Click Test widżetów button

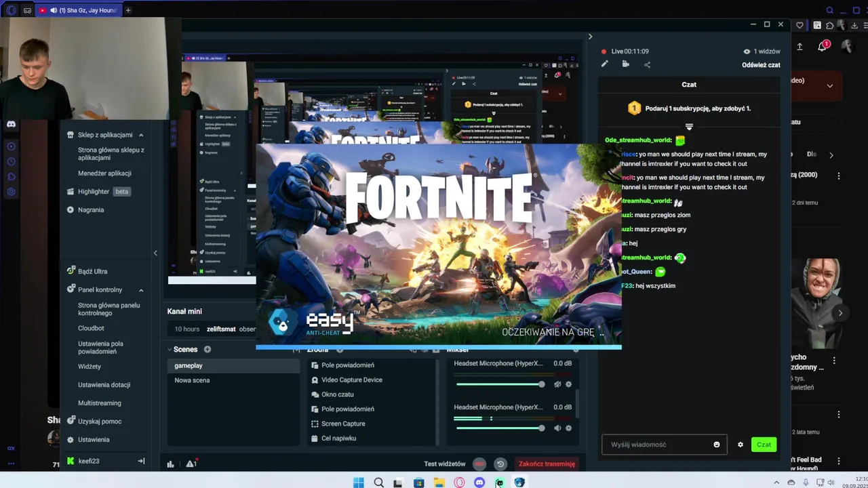(445, 464)
